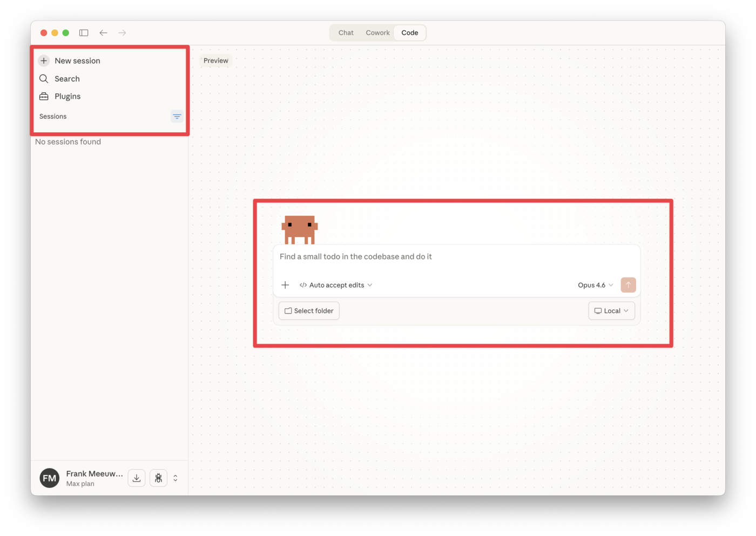This screenshot has width=756, height=536.
Task: Open the Opus 4.6 model dropdown
Action: [594, 284]
